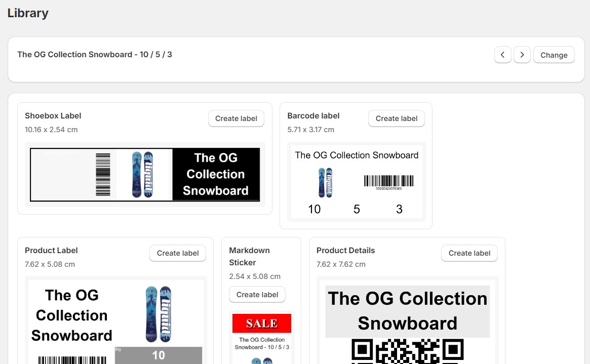Select the 'Barcode label' template name

pos(313,116)
